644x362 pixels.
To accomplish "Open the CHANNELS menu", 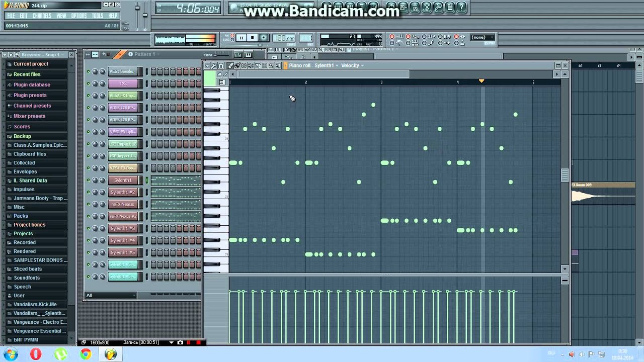I will coord(42,16).
